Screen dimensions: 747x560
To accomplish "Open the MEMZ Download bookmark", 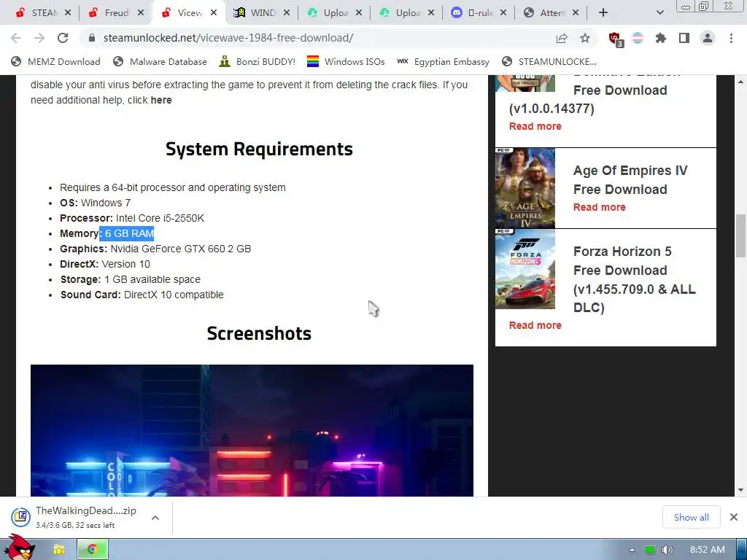I will click(x=56, y=61).
